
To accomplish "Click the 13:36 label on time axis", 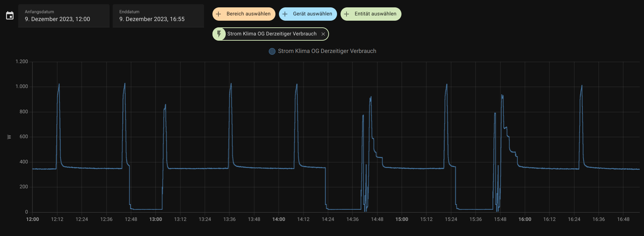I will tap(230, 219).
